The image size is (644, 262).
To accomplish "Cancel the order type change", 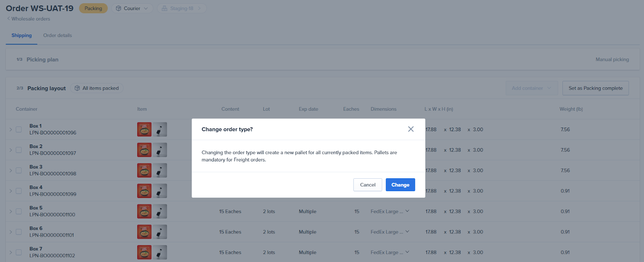I will click(367, 185).
